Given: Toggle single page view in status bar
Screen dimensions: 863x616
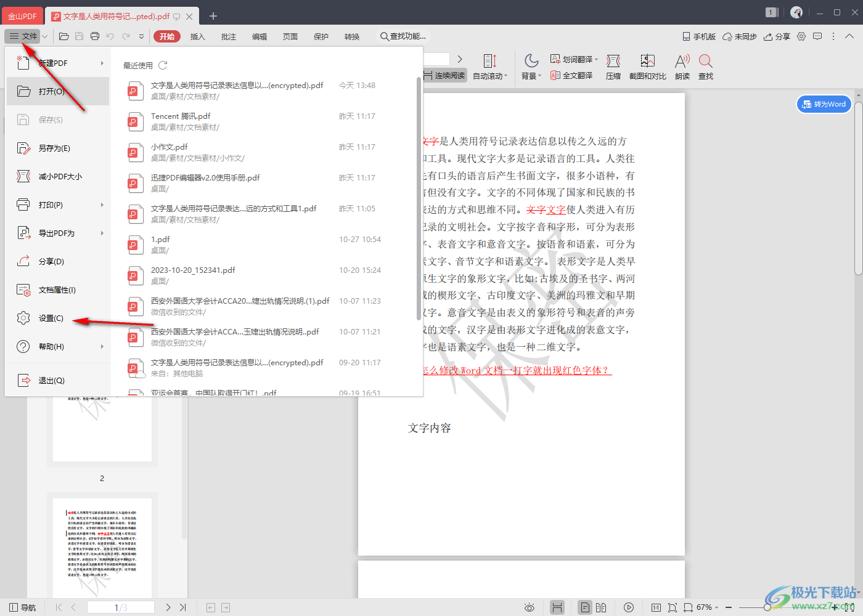Looking at the screenshot, I should [585, 607].
